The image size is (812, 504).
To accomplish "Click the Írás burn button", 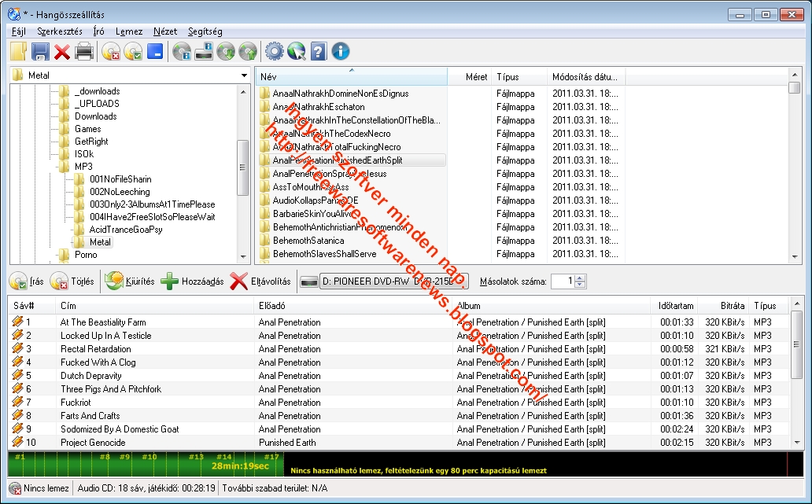I will coord(27,281).
